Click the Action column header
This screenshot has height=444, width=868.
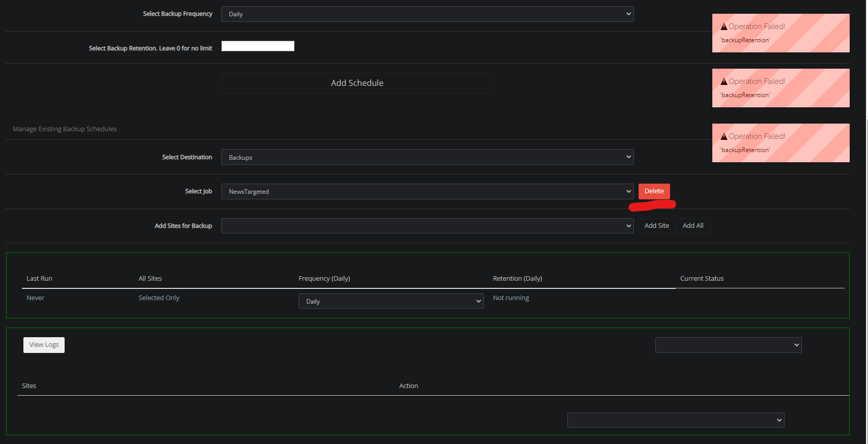tap(409, 386)
